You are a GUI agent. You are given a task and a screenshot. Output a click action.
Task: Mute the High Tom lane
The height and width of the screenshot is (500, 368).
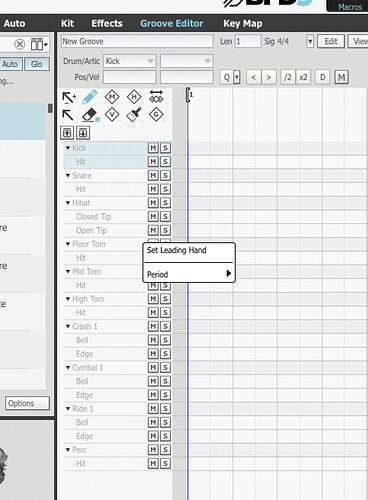click(x=153, y=299)
